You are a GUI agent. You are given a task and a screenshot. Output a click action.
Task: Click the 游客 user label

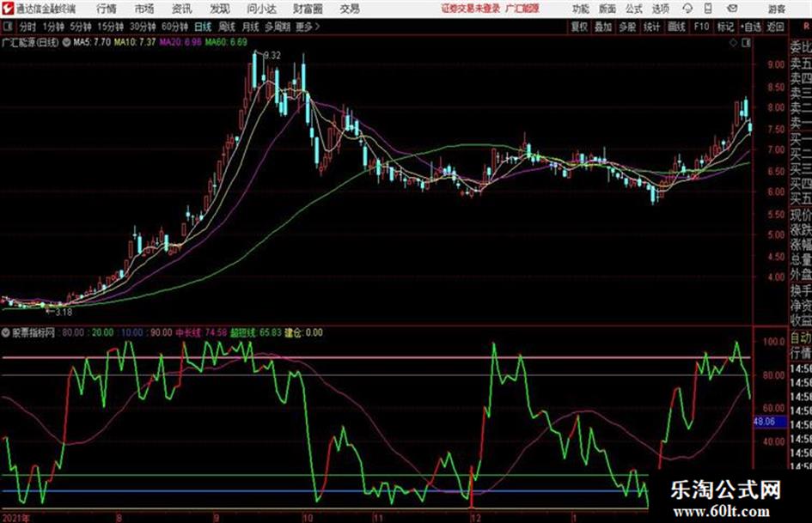[777, 9]
